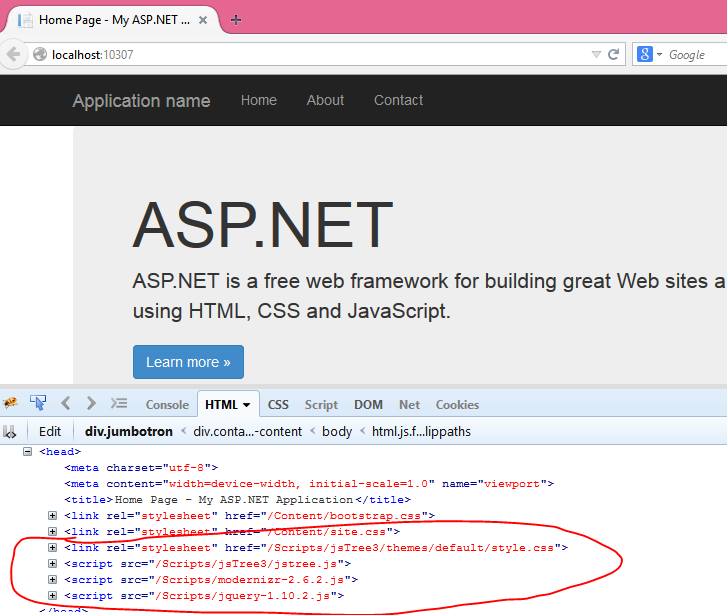Open the Contact nav link
Image resolution: width=727 pixels, height=615 pixels.
(398, 100)
